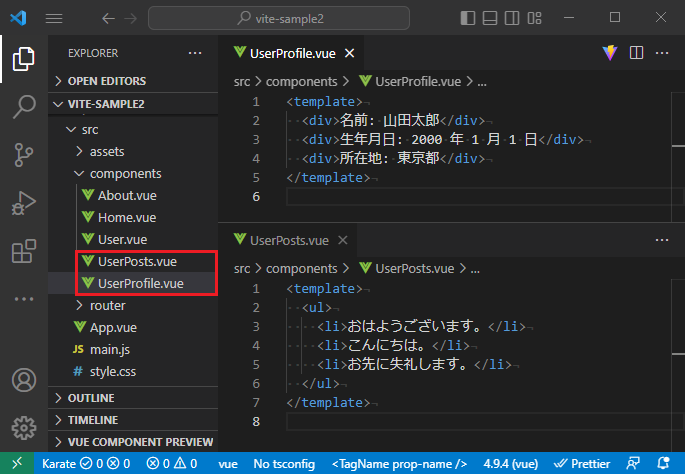The height and width of the screenshot is (474, 685).
Task: Select UserProfile.vue in the file tree
Action: pos(133,284)
